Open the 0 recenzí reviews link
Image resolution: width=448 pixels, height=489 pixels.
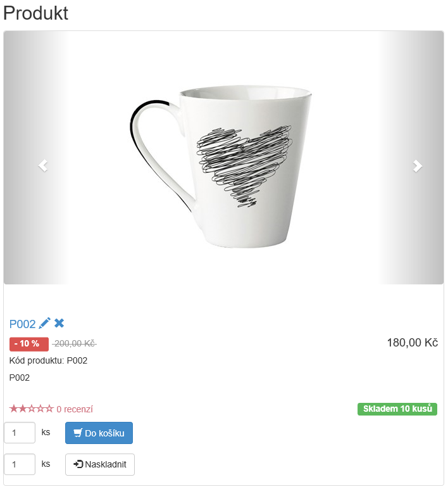pyautogui.click(x=75, y=409)
